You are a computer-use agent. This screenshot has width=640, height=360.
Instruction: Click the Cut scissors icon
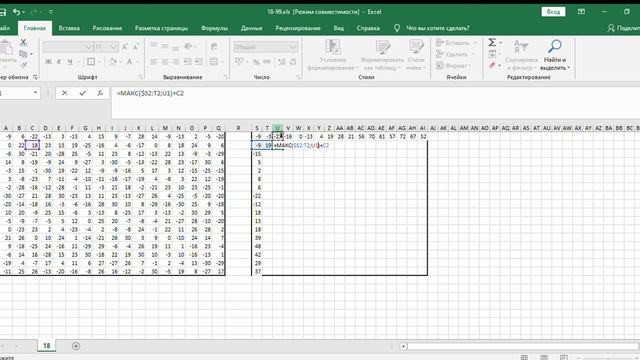click(x=23, y=42)
